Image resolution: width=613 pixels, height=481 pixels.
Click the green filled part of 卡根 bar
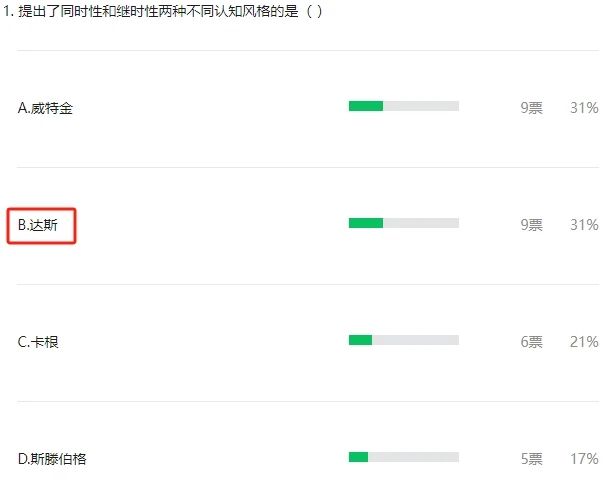(360, 340)
